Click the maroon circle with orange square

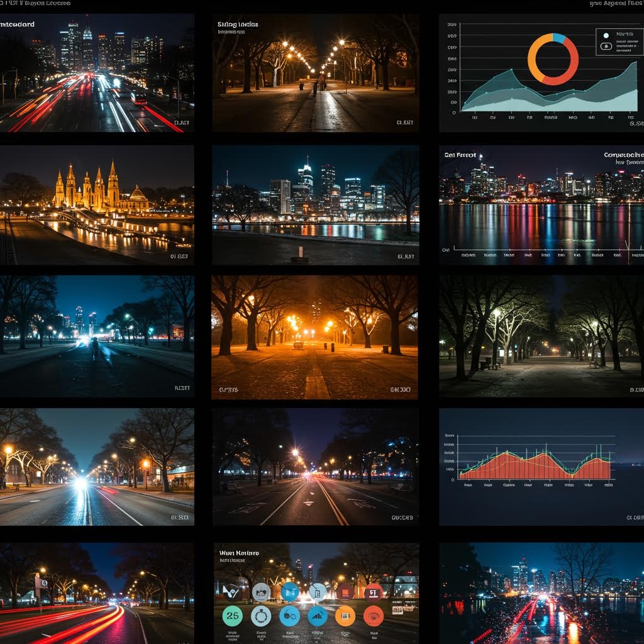(345, 592)
